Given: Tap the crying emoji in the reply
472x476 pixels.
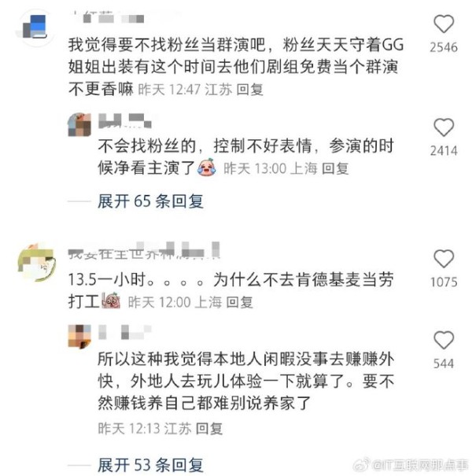Looking at the screenshot, I should [206, 168].
